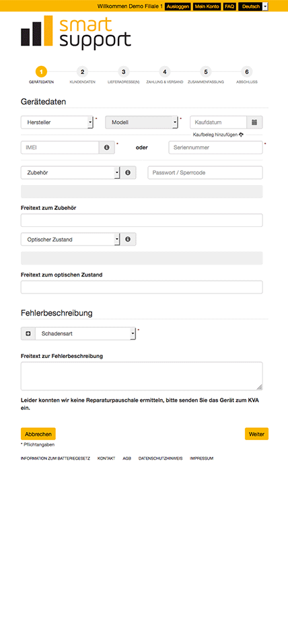
Task: Click the IMEI info icon
Action: click(107, 147)
